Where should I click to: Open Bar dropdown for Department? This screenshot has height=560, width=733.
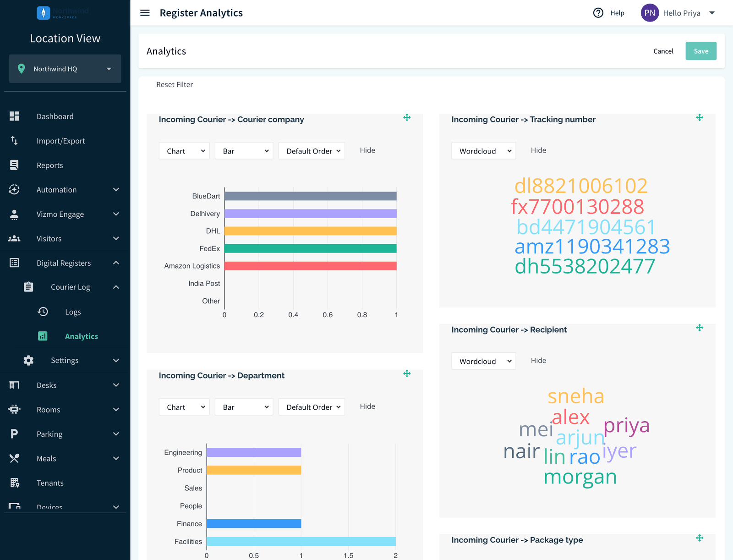tap(244, 407)
